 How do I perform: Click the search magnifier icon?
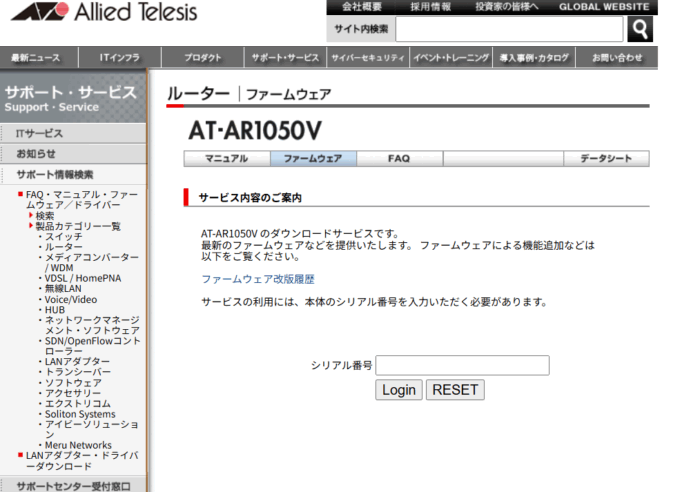(x=642, y=29)
